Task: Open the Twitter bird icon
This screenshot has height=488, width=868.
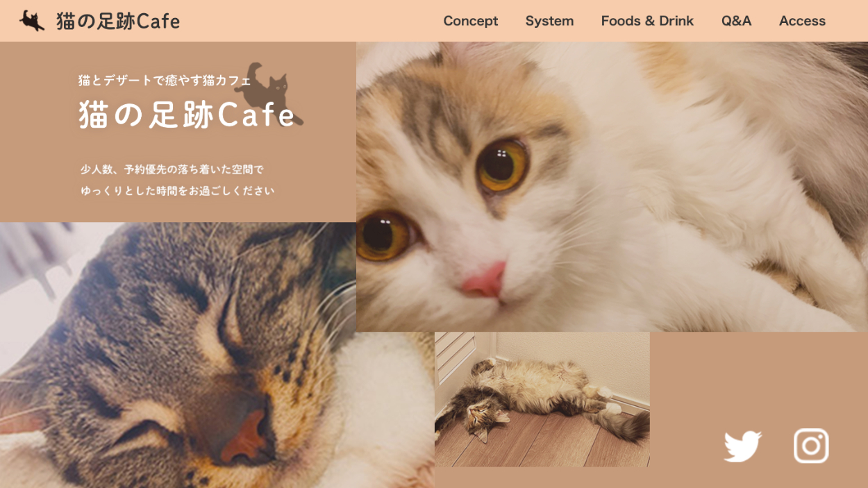Action: (x=742, y=446)
